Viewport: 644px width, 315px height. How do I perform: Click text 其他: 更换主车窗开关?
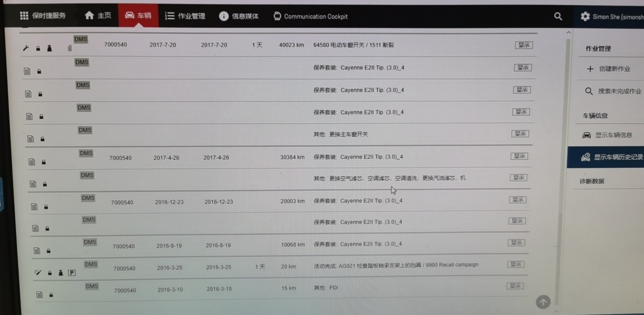[341, 134]
